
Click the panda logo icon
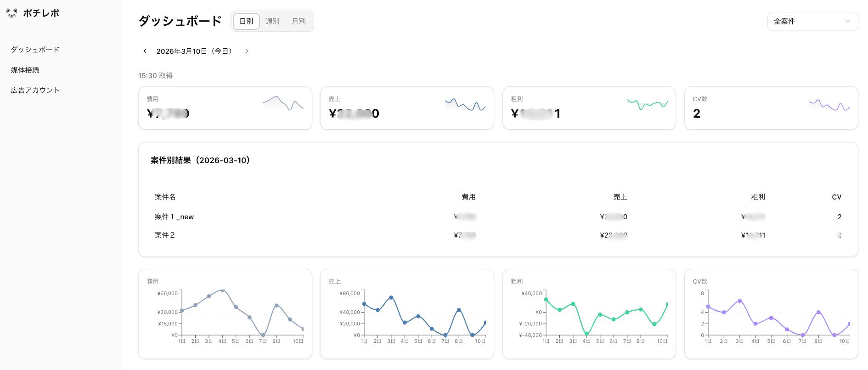11,13
